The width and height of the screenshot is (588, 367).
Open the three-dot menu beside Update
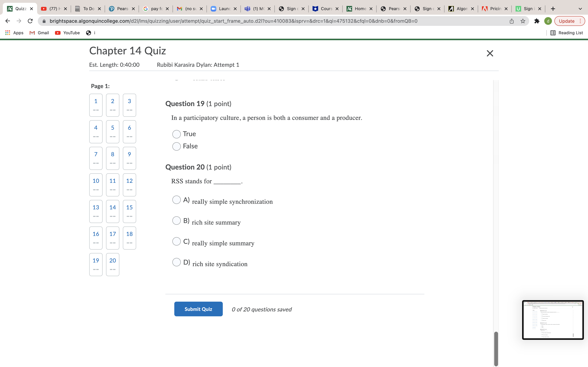(581, 21)
